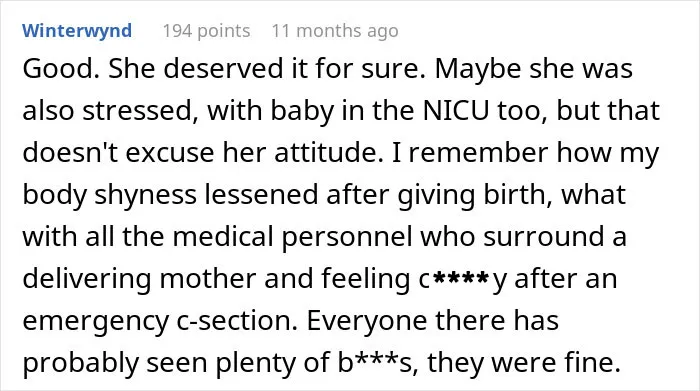700x391 pixels.
Task: Click the 194 points score
Action: [206, 31]
